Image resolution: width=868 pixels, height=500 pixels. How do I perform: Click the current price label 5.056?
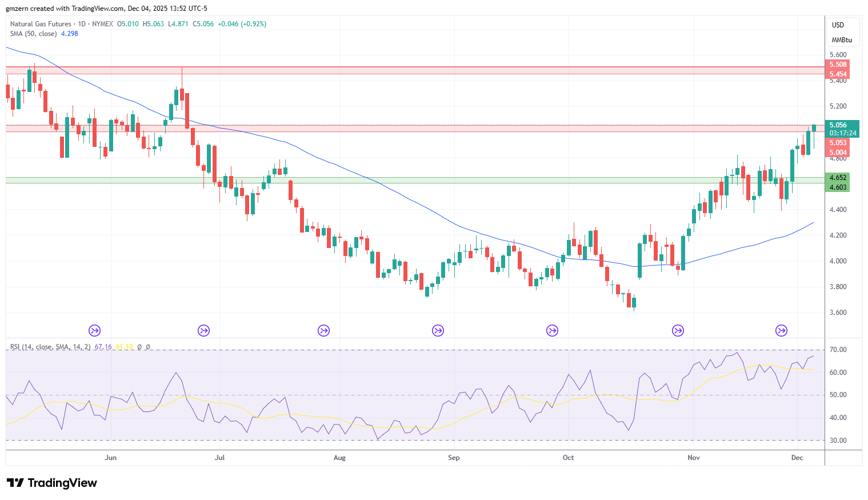coord(838,125)
